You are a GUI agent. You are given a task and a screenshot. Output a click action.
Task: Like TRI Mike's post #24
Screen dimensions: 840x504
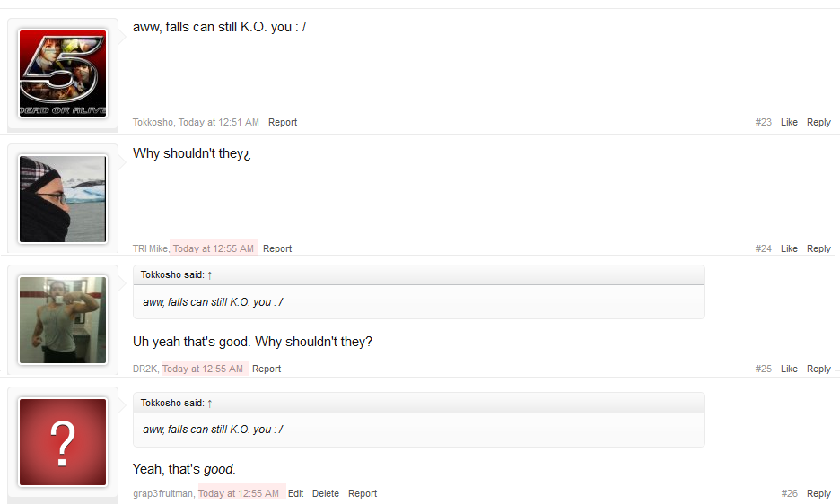[x=789, y=248]
